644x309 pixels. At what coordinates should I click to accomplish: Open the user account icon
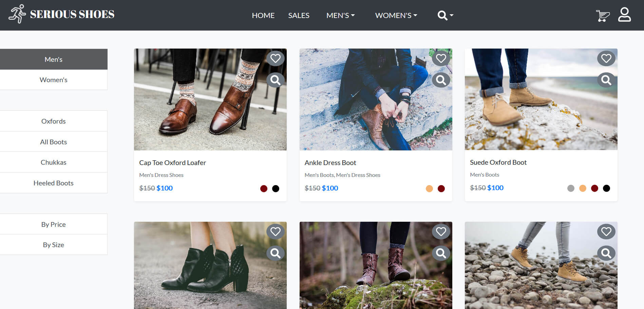(624, 15)
